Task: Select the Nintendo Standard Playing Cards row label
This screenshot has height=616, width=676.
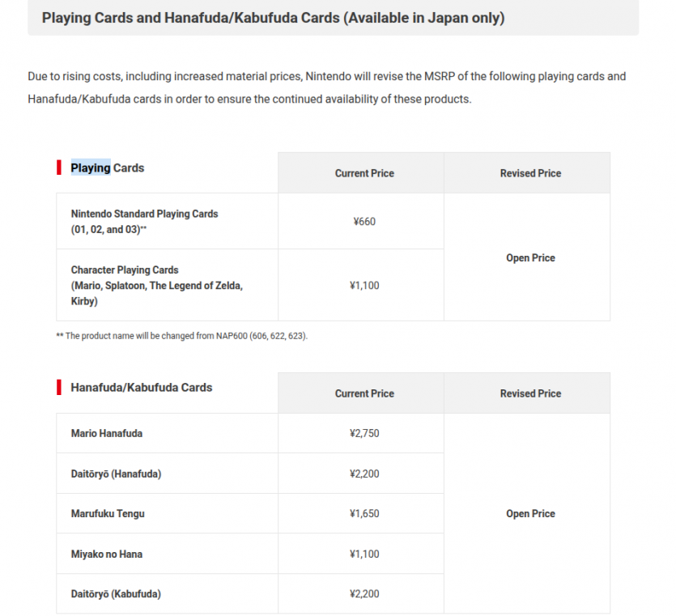Action: tap(144, 222)
